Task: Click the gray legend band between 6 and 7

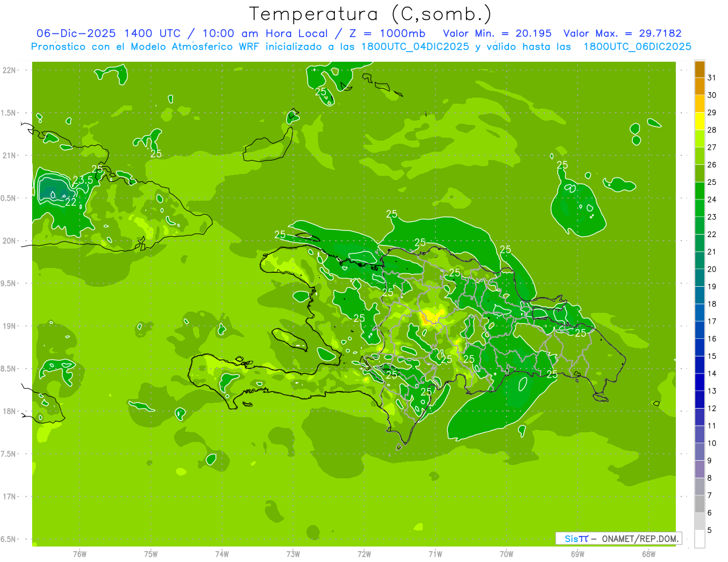Action: tap(699, 504)
